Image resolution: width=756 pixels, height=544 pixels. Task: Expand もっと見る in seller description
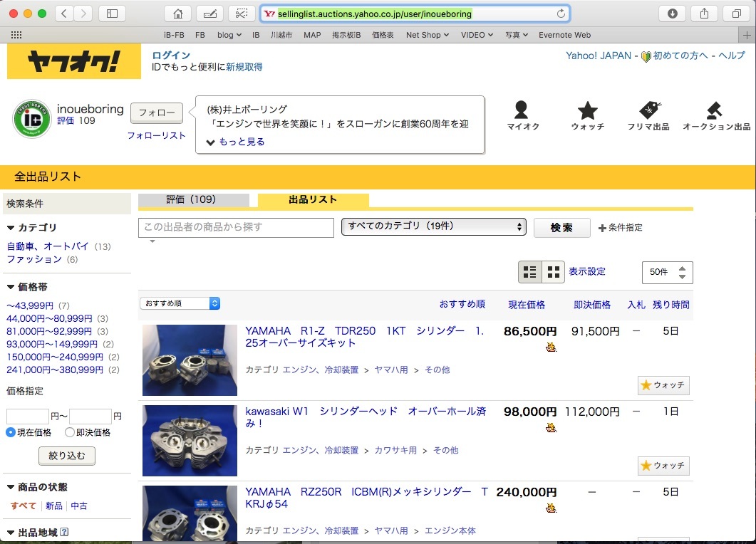coord(236,142)
